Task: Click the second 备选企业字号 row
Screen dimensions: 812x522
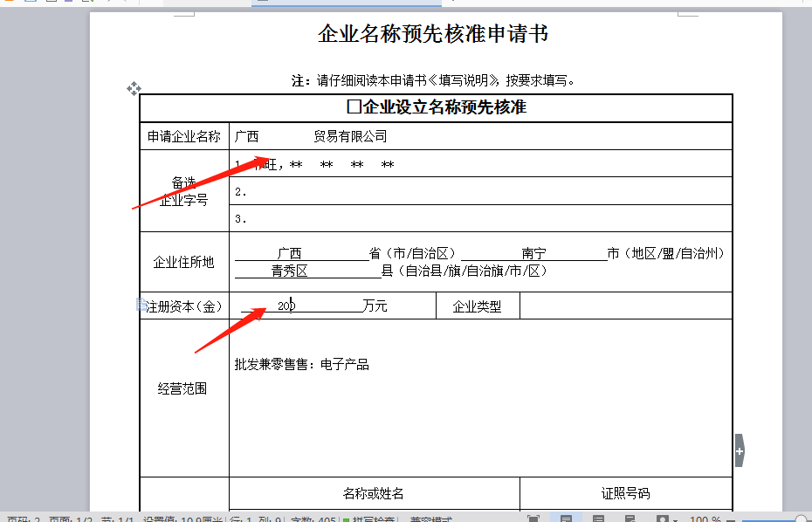Action: point(480,191)
